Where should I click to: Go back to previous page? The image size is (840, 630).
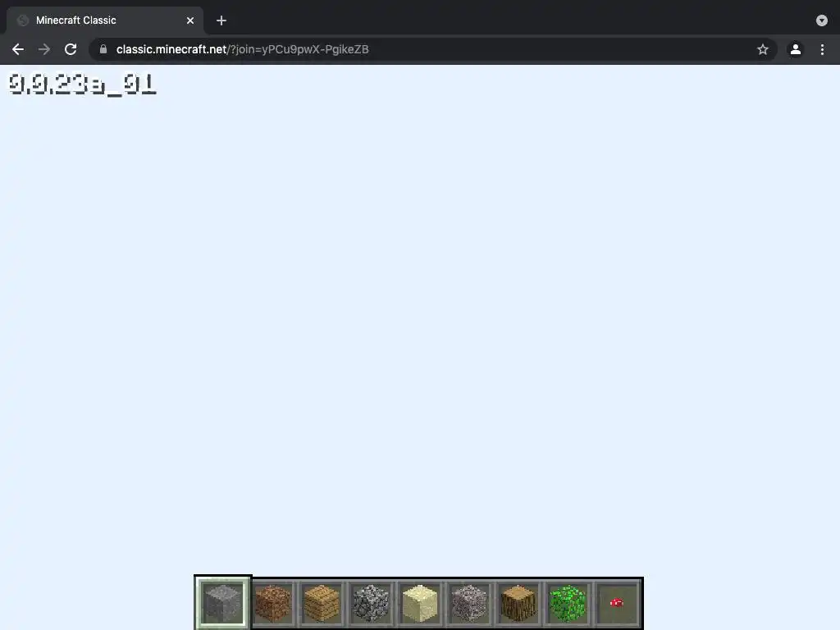point(18,49)
